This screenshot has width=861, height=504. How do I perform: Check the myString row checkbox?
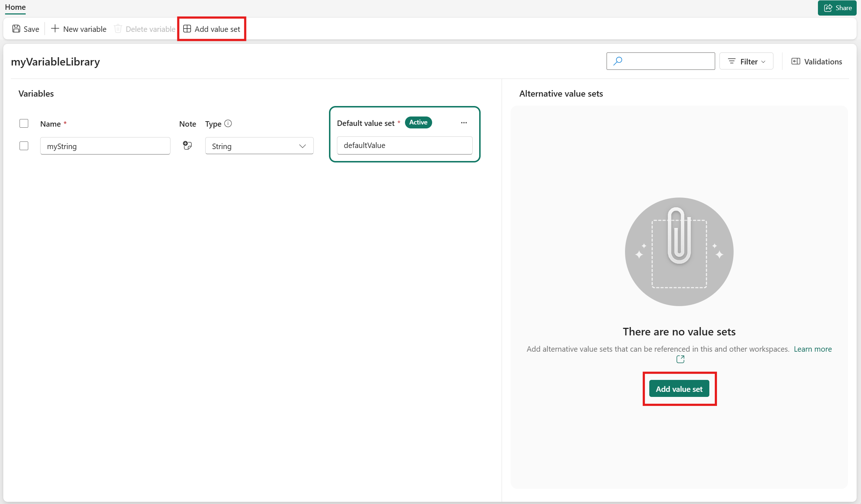point(24,146)
